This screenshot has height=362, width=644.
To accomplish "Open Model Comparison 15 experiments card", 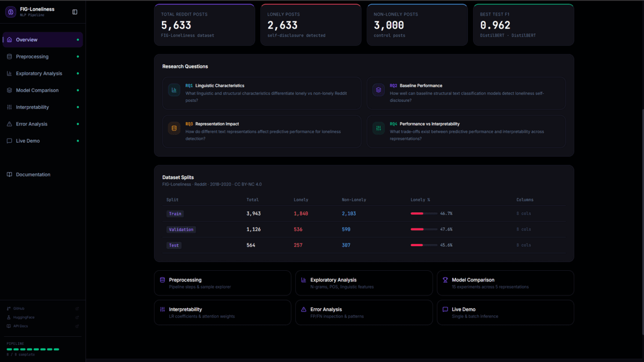I will 506,283.
